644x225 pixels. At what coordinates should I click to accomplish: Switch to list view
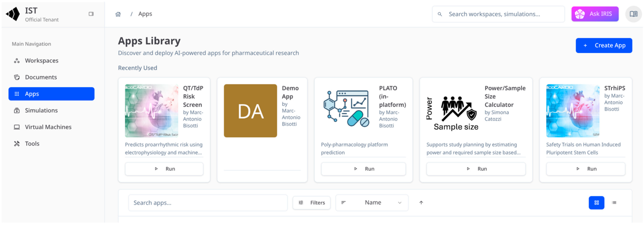point(614,203)
